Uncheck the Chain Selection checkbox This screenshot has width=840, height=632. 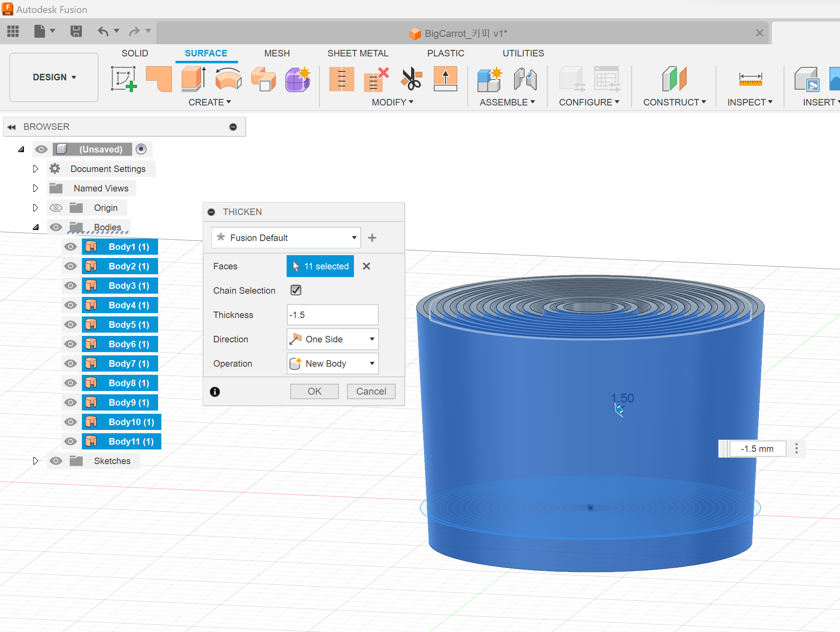coord(296,290)
